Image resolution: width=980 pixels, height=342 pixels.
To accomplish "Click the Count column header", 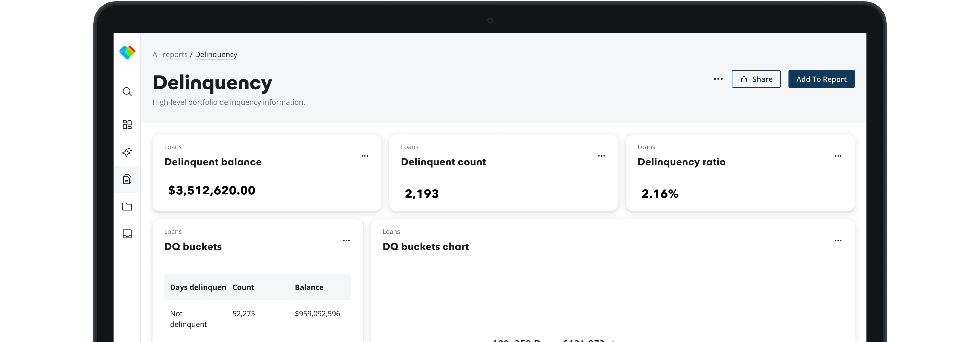I will [243, 287].
